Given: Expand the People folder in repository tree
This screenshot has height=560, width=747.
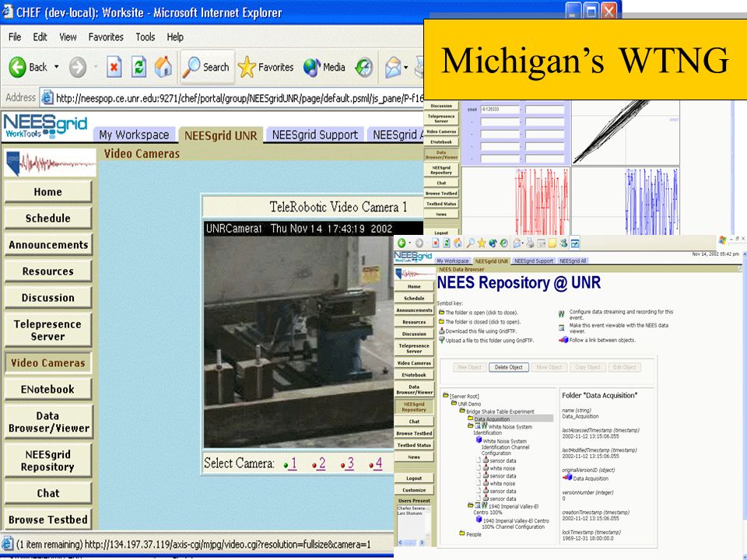Looking at the screenshot, I should coord(462,534).
